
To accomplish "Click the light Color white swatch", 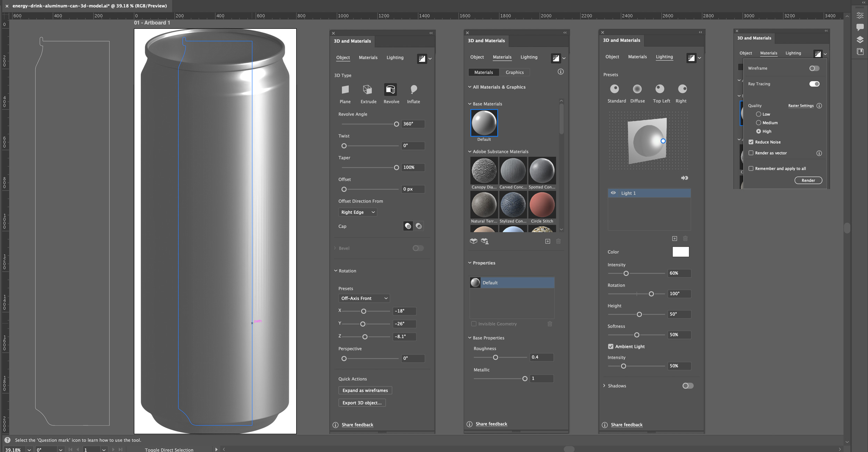I will pos(681,252).
